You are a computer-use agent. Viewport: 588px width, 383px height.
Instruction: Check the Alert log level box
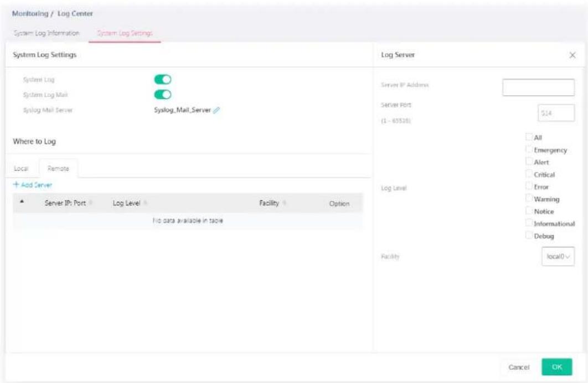coord(529,162)
